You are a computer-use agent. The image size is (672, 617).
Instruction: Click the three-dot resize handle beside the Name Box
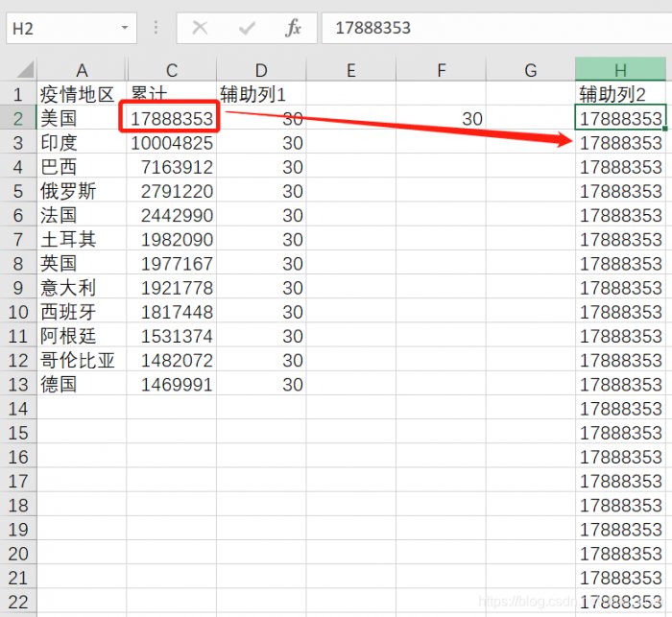coord(156,28)
